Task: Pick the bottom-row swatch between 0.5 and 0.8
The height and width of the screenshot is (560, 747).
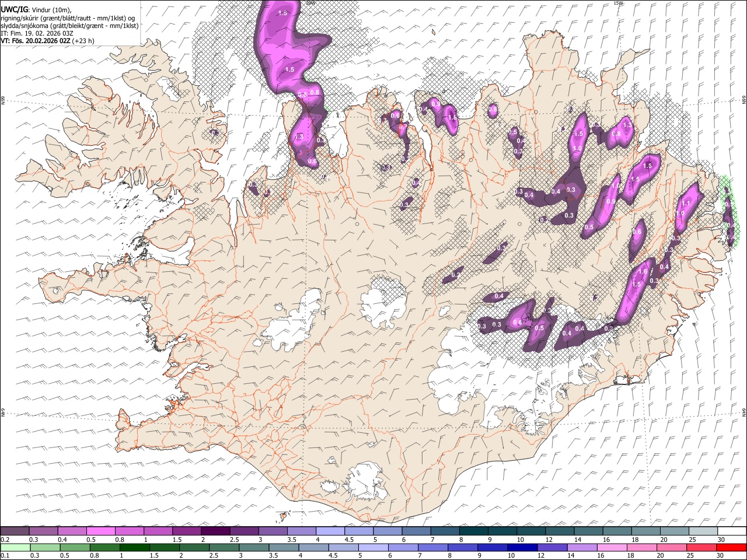Action: (76, 547)
